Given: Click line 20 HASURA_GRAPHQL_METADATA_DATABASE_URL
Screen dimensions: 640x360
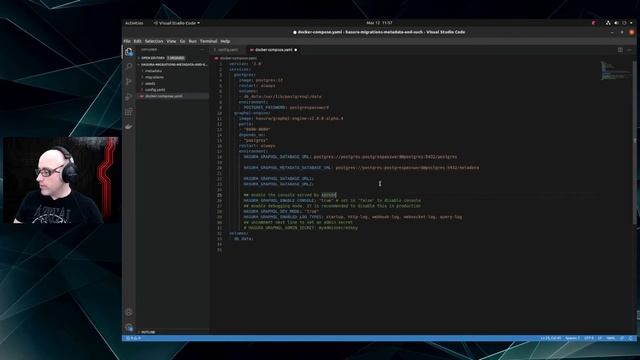Looking at the screenshot, I should click(x=361, y=168).
